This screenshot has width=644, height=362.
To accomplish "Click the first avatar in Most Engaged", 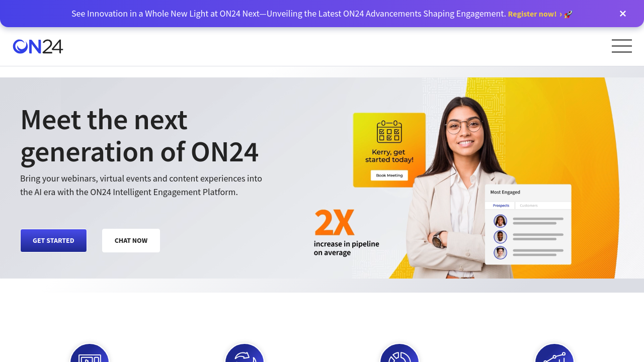I will click(x=500, y=221).
